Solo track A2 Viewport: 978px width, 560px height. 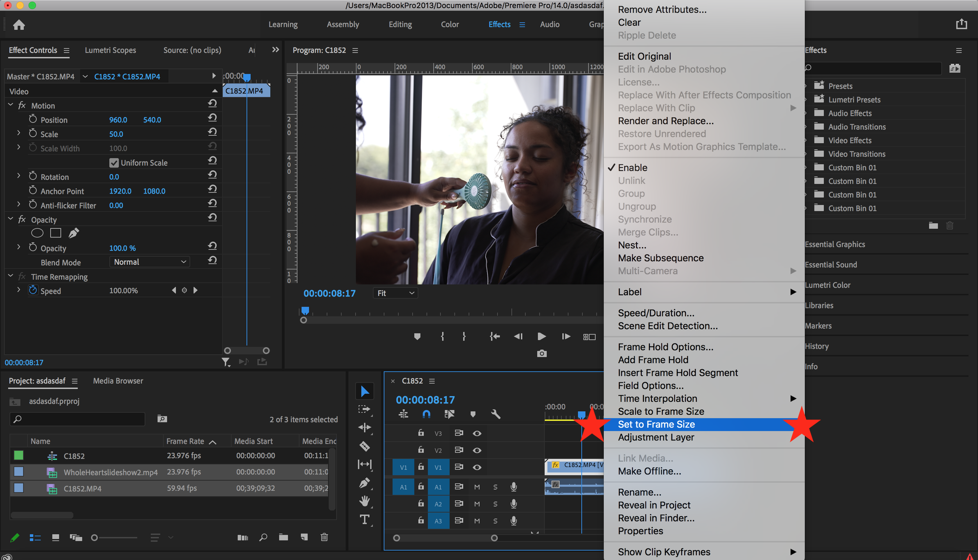coord(495,504)
